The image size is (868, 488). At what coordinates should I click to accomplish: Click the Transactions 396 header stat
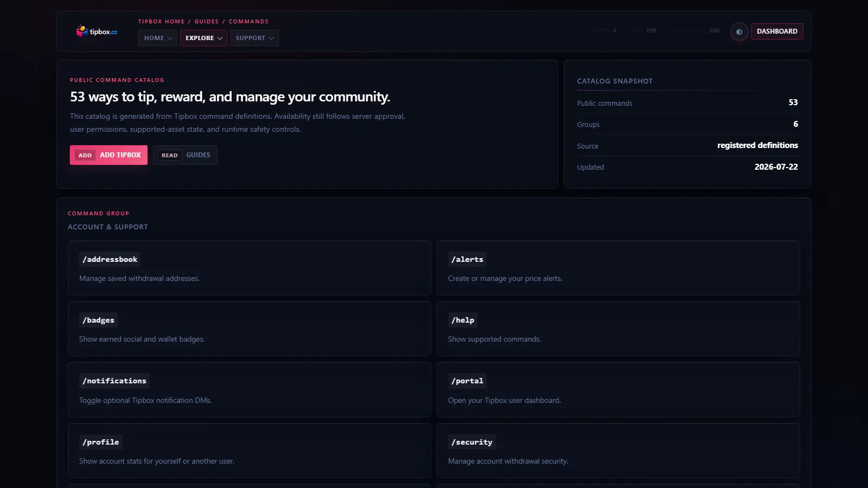point(694,30)
